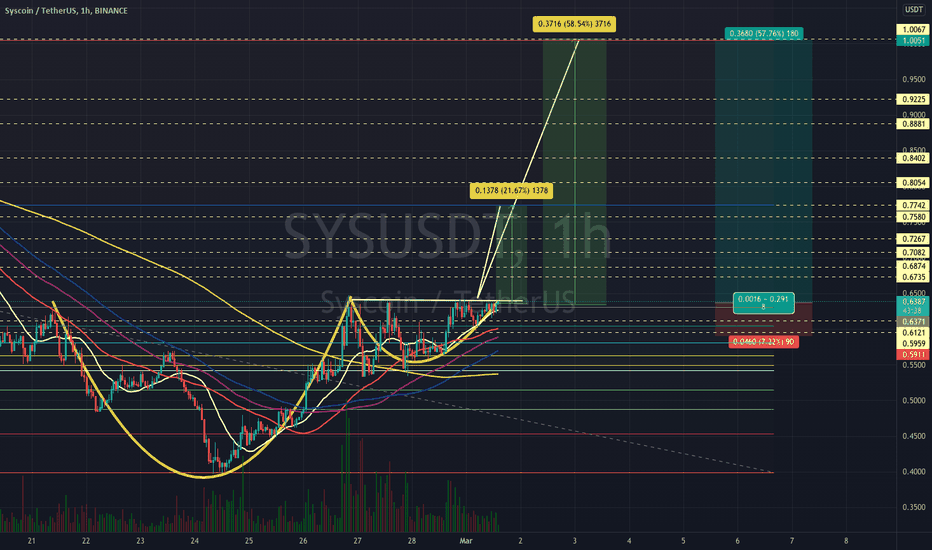Click the 0.9500 price axis tick
Viewport: 932px width, 550px height.
914,79
